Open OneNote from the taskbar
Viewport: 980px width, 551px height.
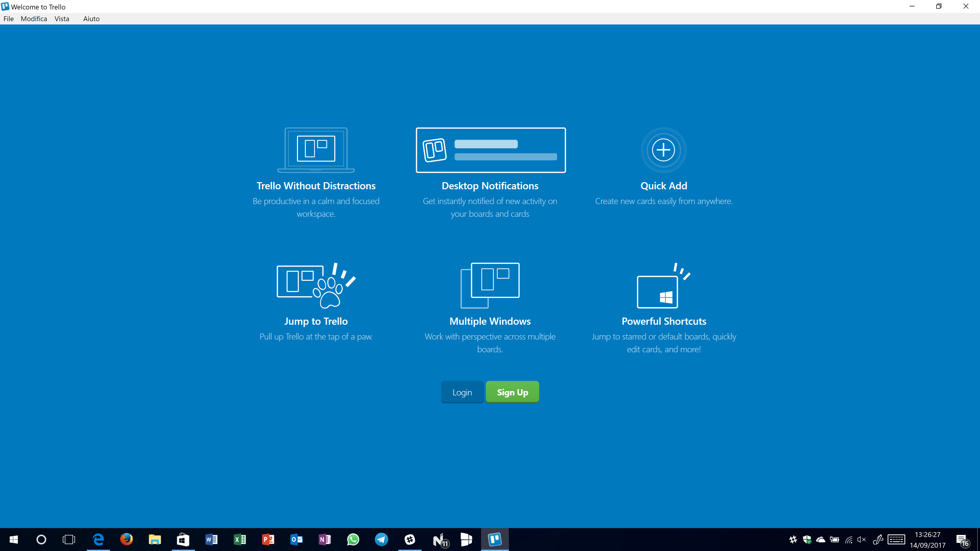325,539
